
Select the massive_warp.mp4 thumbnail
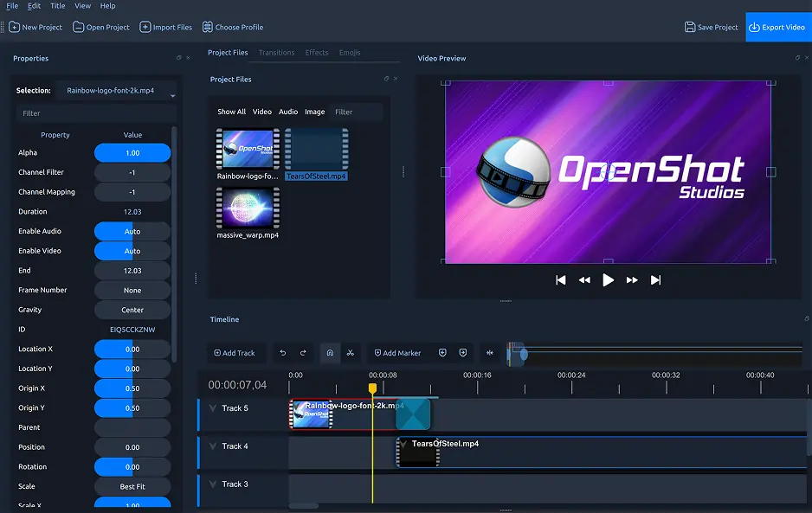coord(248,208)
